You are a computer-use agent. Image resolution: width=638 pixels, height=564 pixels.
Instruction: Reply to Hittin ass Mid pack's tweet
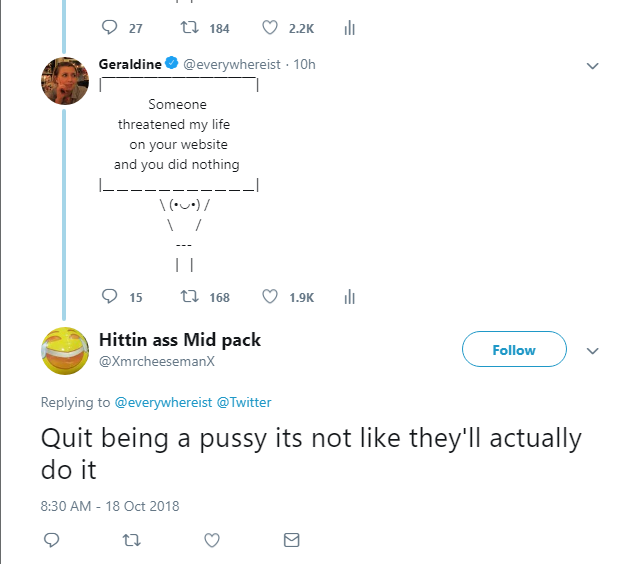click(x=52, y=540)
